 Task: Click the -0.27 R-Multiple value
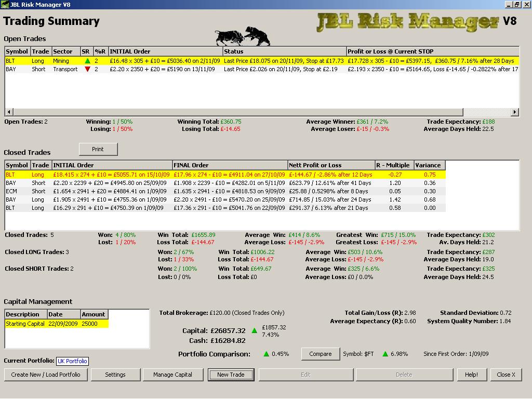(395, 175)
